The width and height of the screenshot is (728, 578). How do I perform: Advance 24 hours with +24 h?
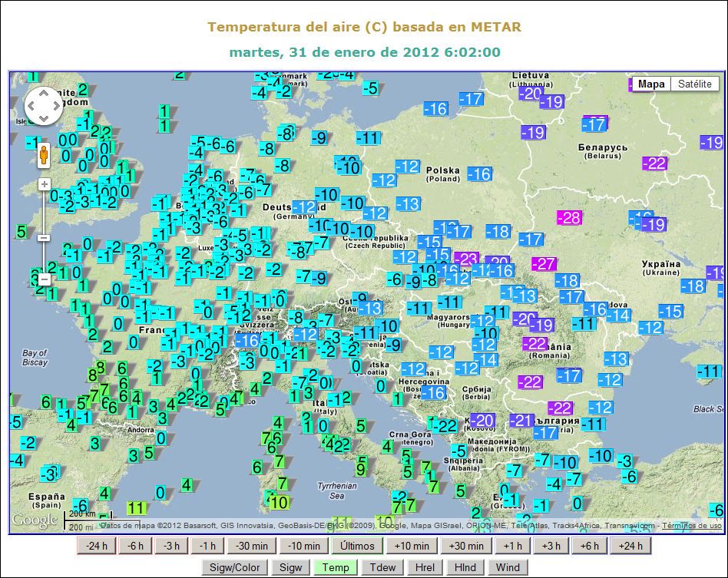[630, 546]
